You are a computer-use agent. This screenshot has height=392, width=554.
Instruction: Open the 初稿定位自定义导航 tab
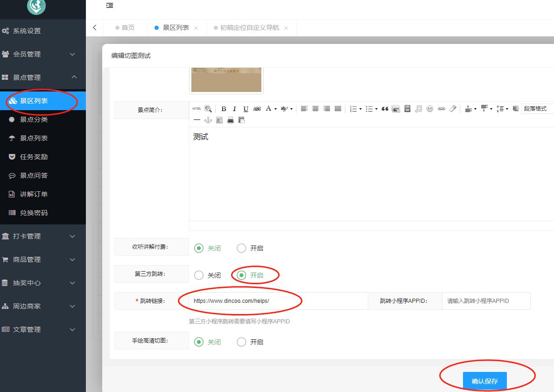249,28
